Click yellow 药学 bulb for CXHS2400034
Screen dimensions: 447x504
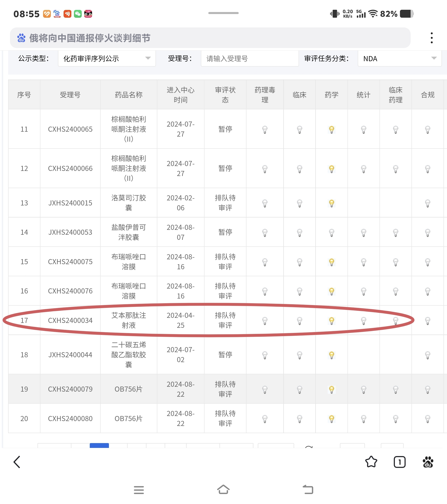[x=331, y=320]
